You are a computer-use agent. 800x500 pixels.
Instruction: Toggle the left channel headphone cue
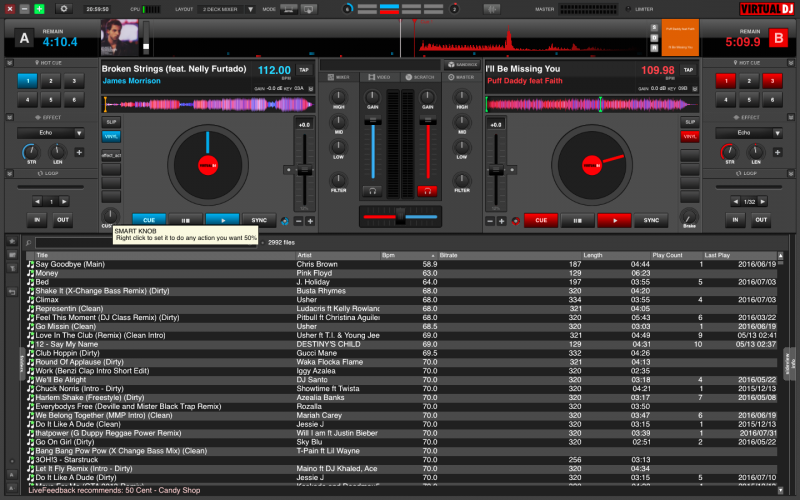[x=372, y=191]
